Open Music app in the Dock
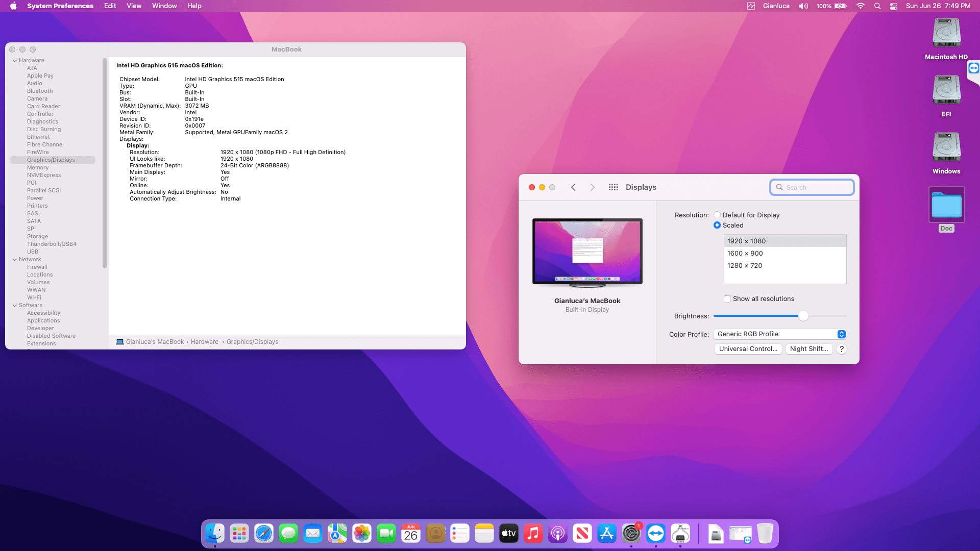The width and height of the screenshot is (980, 551). pyautogui.click(x=533, y=534)
